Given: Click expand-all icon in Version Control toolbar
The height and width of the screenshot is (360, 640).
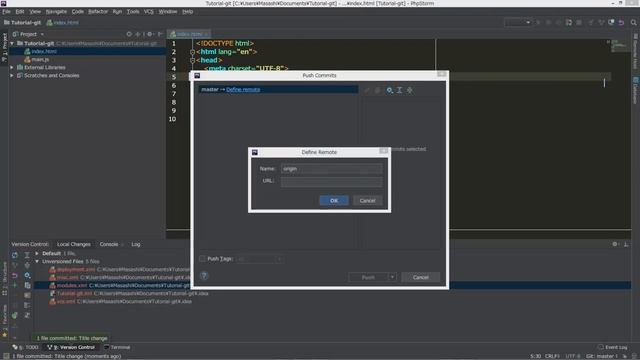Looking at the screenshot, I should point(27,255).
